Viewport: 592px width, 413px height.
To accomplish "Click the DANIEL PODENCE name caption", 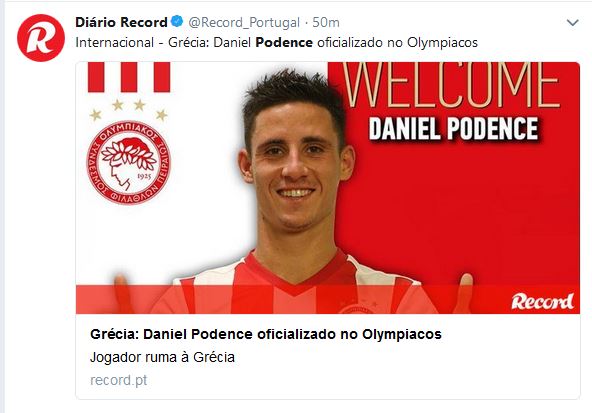I will tap(453, 129).
